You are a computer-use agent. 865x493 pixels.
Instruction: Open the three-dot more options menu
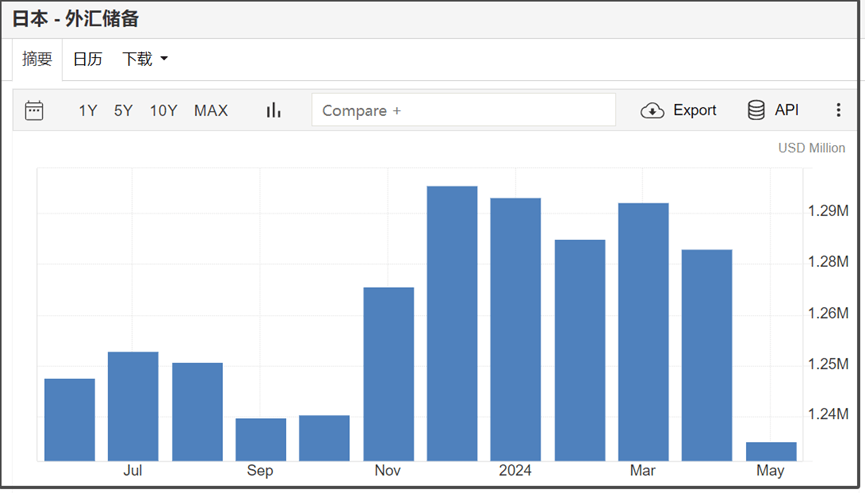click(838, 110)
